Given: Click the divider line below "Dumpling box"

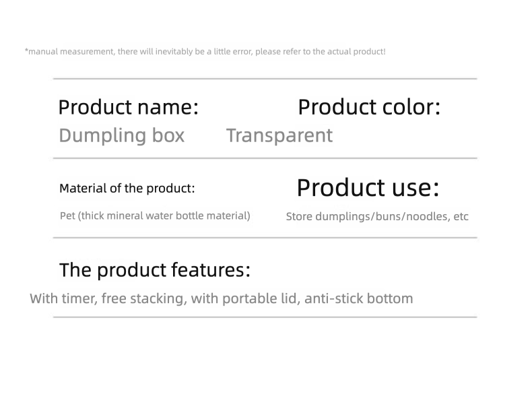Looking at the screenshot, I should pos(265,158).
